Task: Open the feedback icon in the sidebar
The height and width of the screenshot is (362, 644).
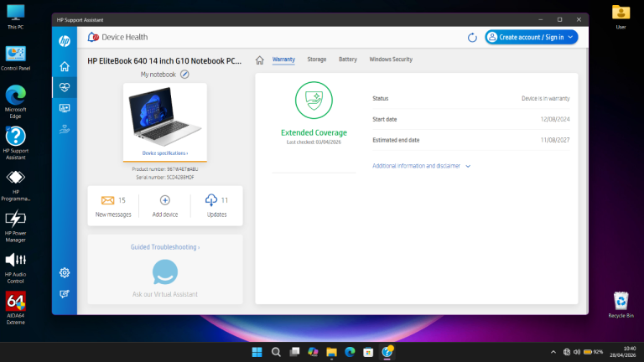Action: 65,294
